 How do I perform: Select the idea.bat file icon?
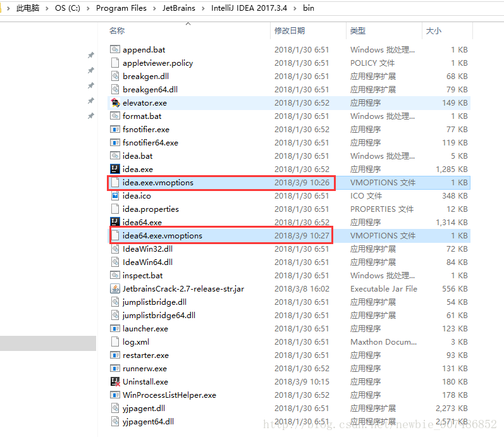point(115,156)
